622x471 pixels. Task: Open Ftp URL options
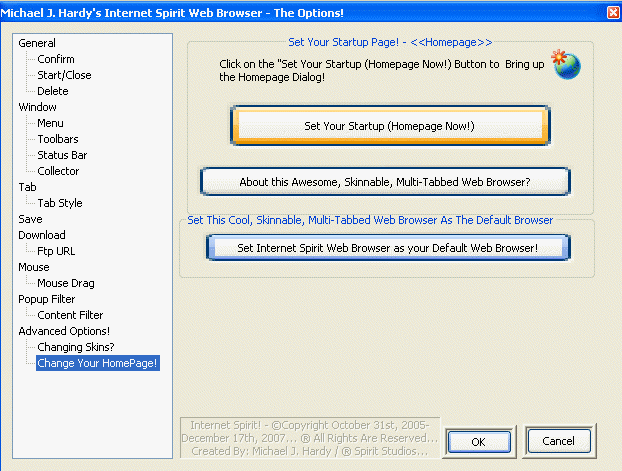(x=56, y=251)
